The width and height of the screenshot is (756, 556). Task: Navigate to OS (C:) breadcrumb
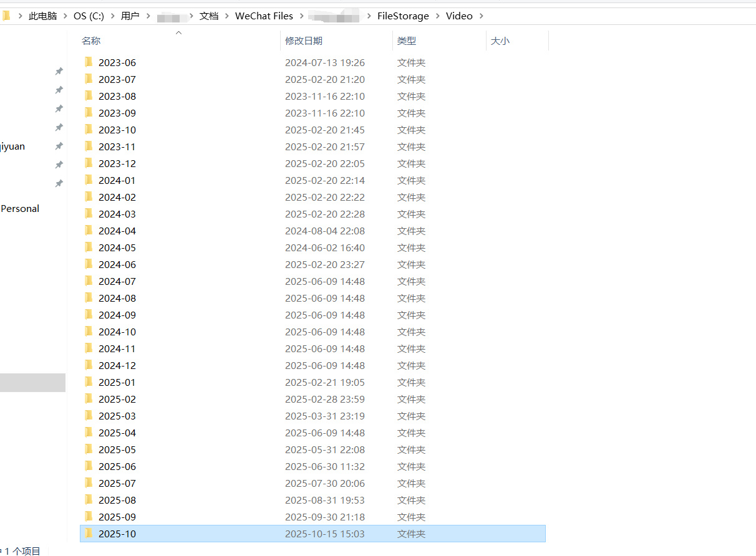coord(89,16)
